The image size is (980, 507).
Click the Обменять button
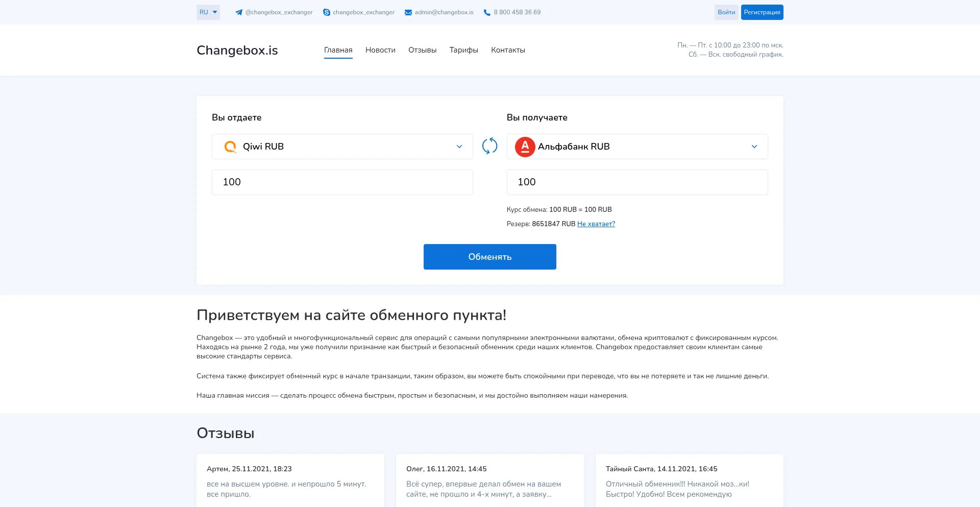[x=489, y=257]
